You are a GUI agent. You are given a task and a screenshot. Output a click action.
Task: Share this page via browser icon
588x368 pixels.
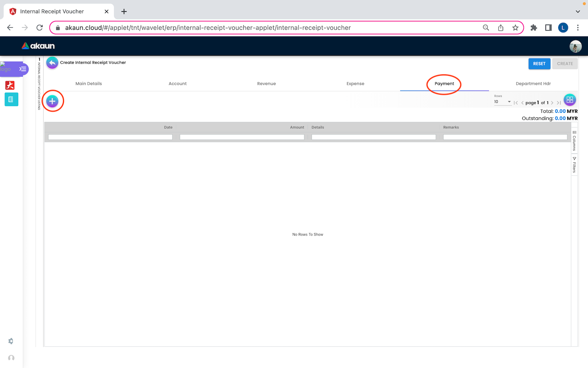pos(501,27)
